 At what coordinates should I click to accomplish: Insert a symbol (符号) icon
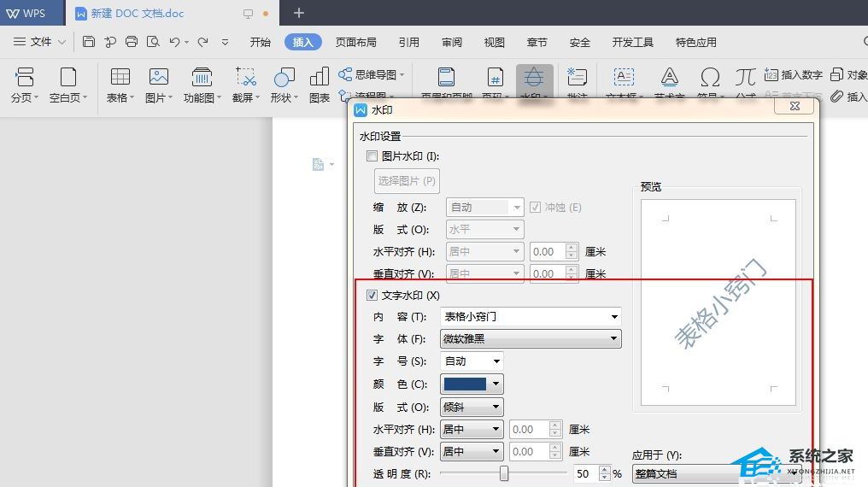coord(710,78)
